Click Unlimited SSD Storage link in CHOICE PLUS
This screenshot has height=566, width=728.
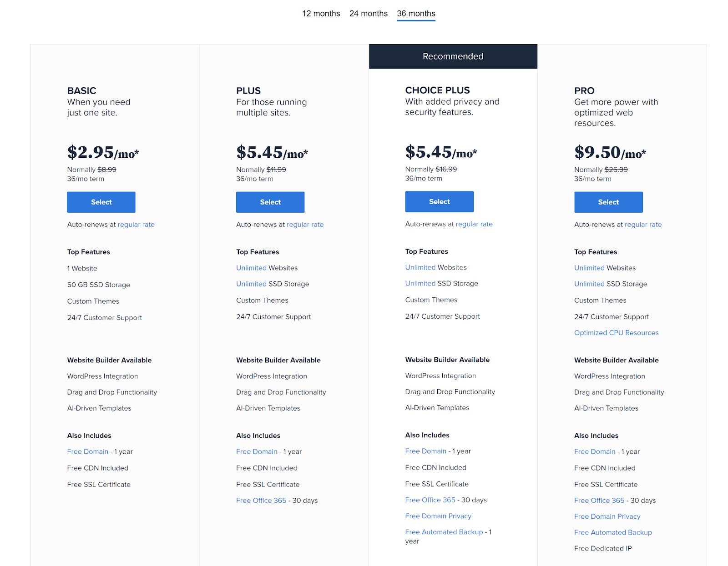[420, 283]
